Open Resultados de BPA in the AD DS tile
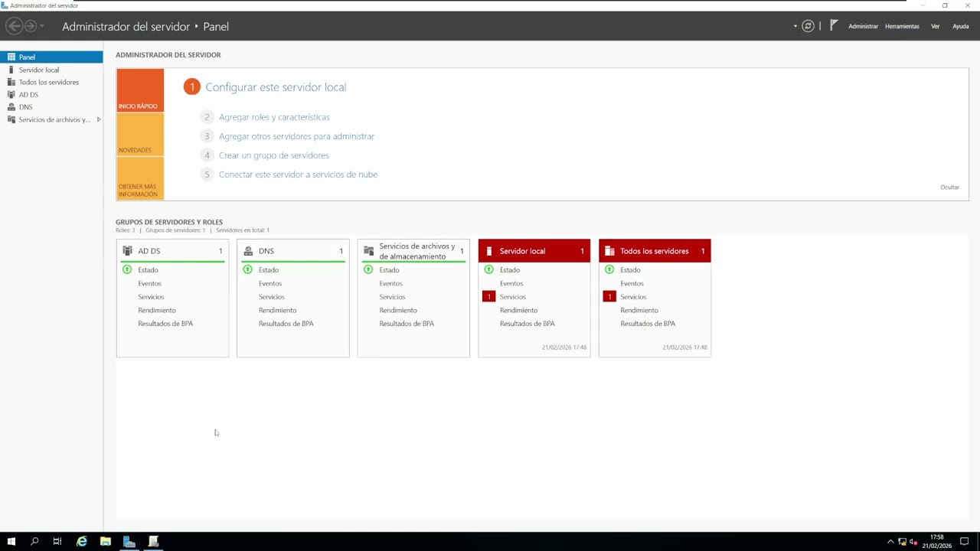 pyautogui.click(x=165, y=324)
